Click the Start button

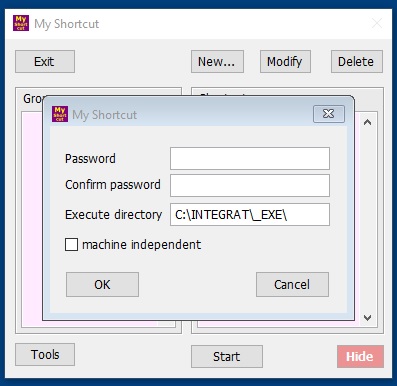(227, 356)
